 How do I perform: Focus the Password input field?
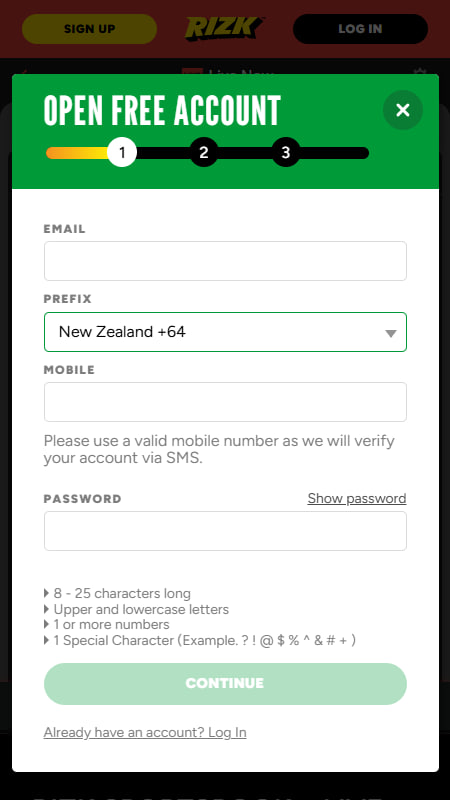pos(225,531)
